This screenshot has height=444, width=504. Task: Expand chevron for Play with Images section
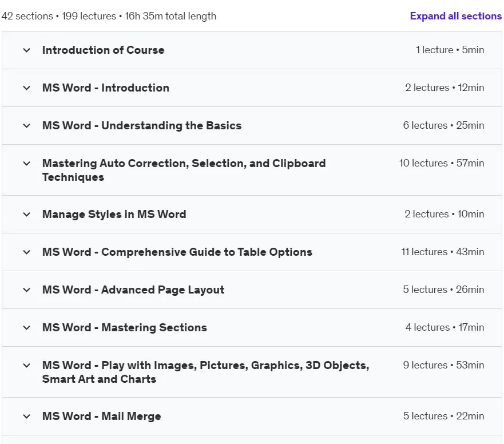click(x=27, y=365)
